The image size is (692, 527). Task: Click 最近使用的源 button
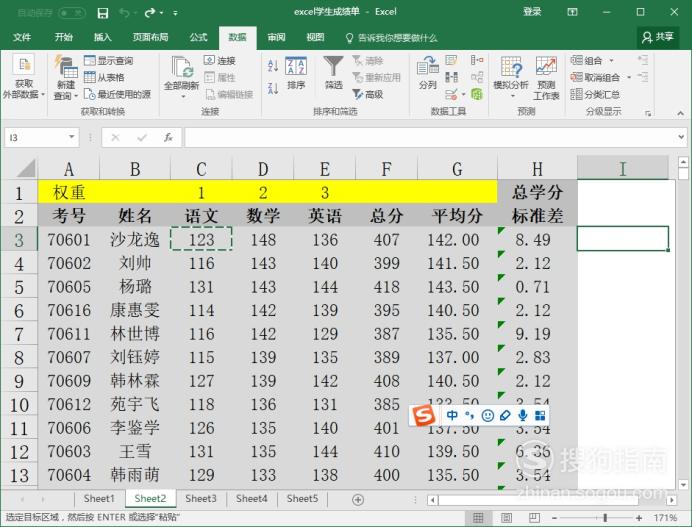click(117, 94)
